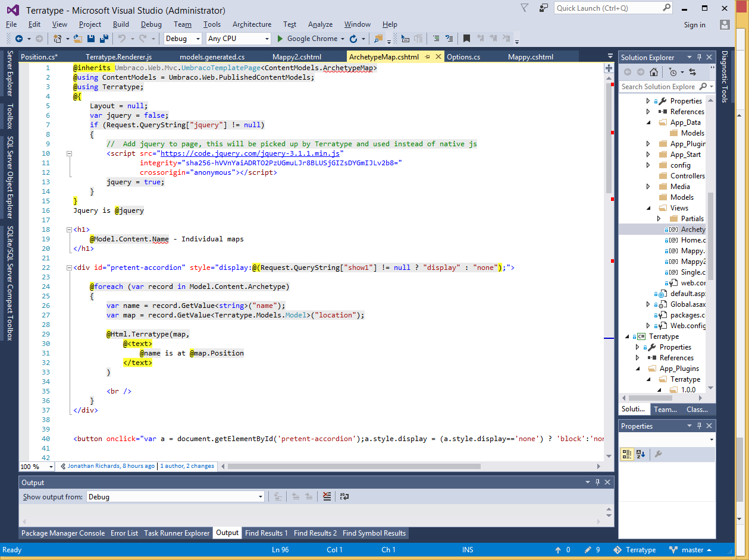The image size is (749, 560).
Task: Switch to the Terratype.Renderer.js tab
Action: point(119,57)
